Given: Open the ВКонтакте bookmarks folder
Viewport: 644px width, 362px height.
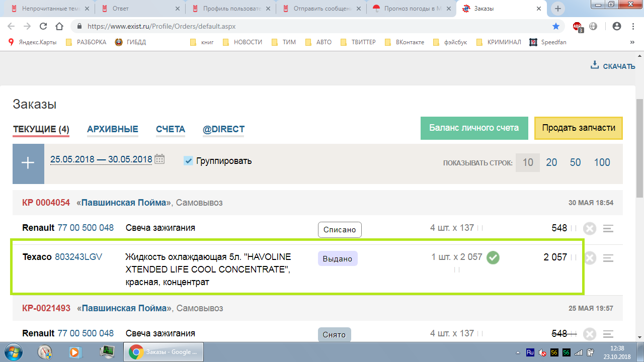Looking at the screenshot, I should coord(405,42).
